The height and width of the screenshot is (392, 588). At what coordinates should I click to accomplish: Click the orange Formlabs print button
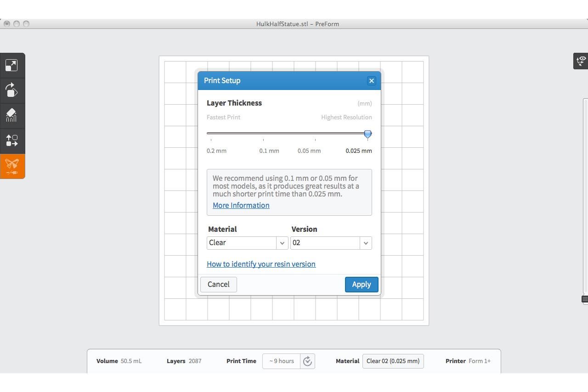click(12, 166)
